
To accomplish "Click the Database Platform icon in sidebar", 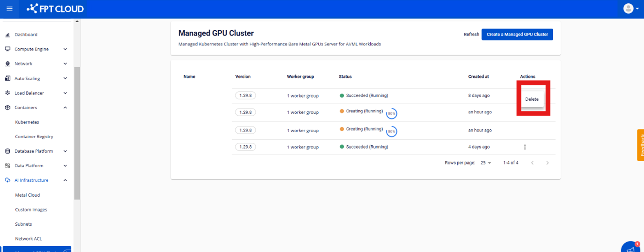I will [x=7, y=151].
